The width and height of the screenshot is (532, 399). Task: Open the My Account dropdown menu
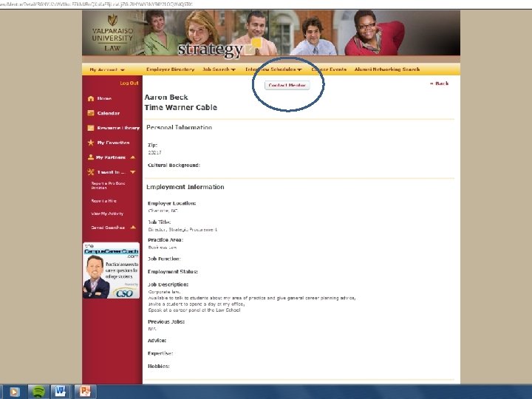(107, 69)
